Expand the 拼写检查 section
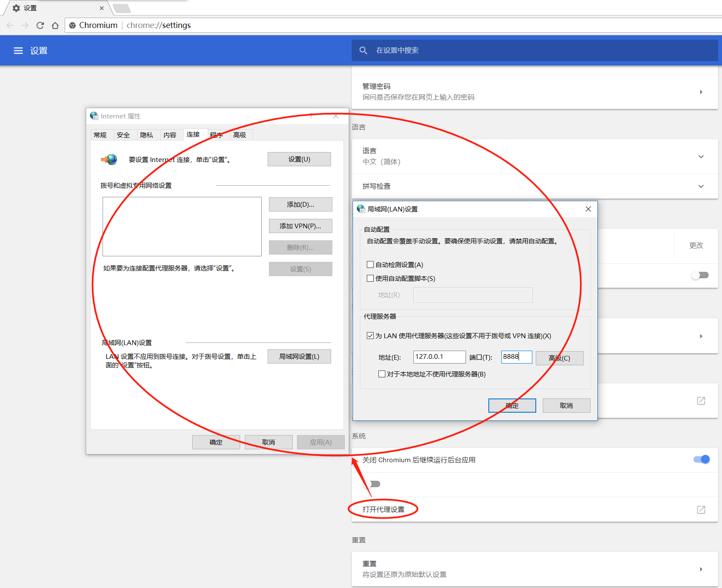 tap(701, 186)
